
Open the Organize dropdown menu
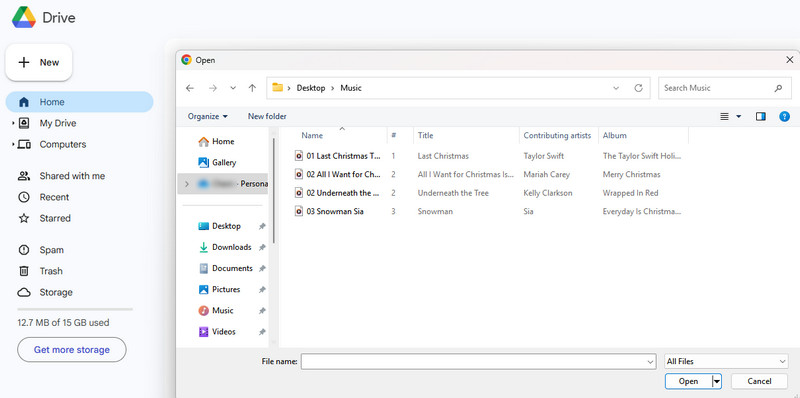tap(208, 116)
